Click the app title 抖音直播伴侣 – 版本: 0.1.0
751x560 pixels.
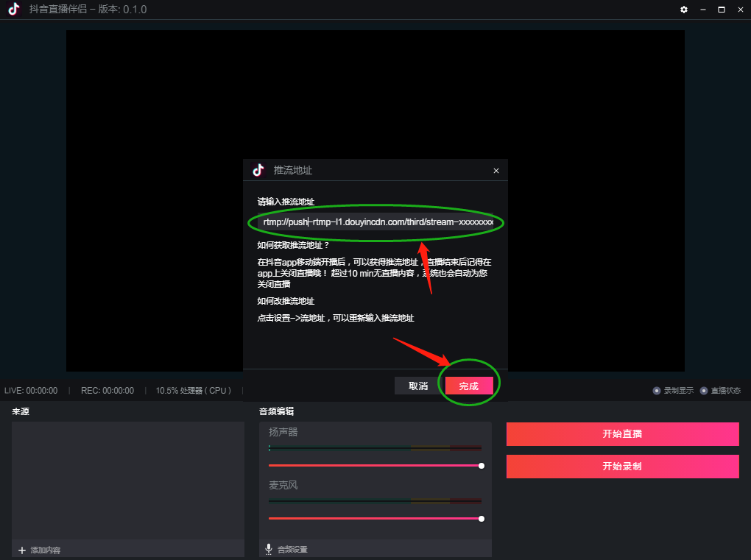click(88, 9)
